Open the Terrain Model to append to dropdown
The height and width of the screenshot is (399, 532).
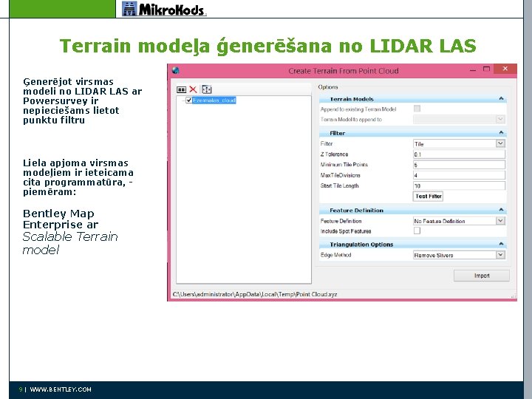[500, 119]
